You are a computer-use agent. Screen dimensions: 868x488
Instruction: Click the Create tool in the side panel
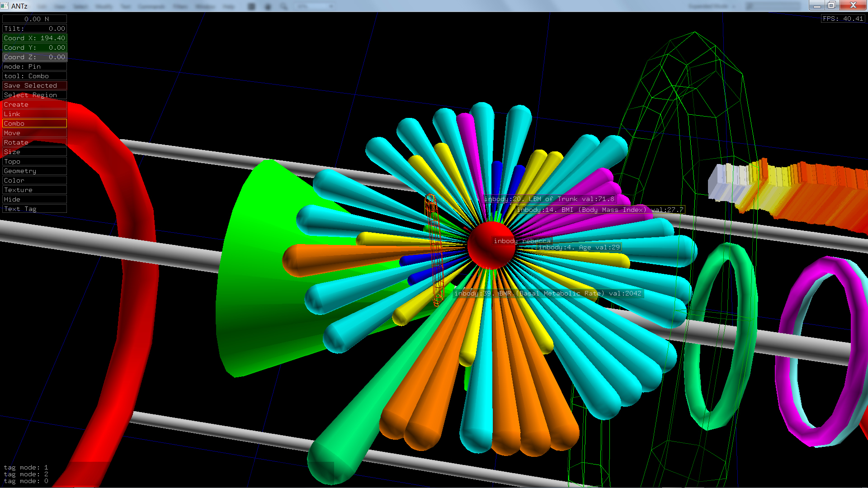click(34, 104)
